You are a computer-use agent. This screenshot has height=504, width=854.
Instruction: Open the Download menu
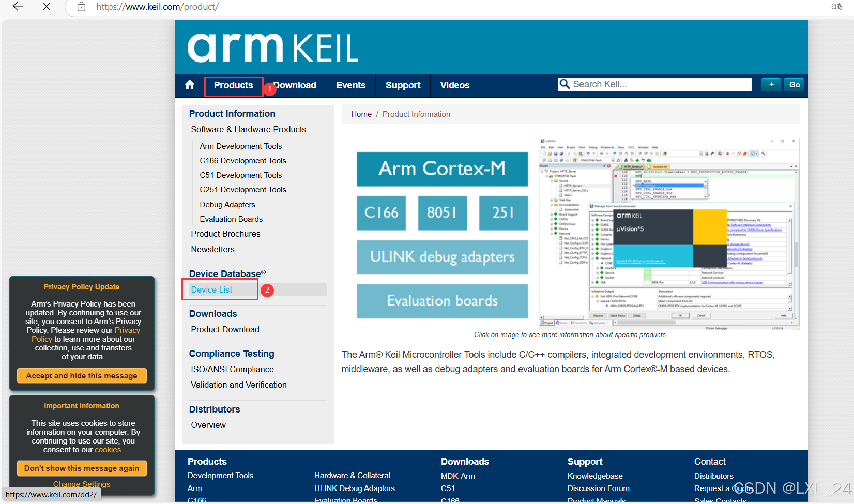tap(295, 85)
